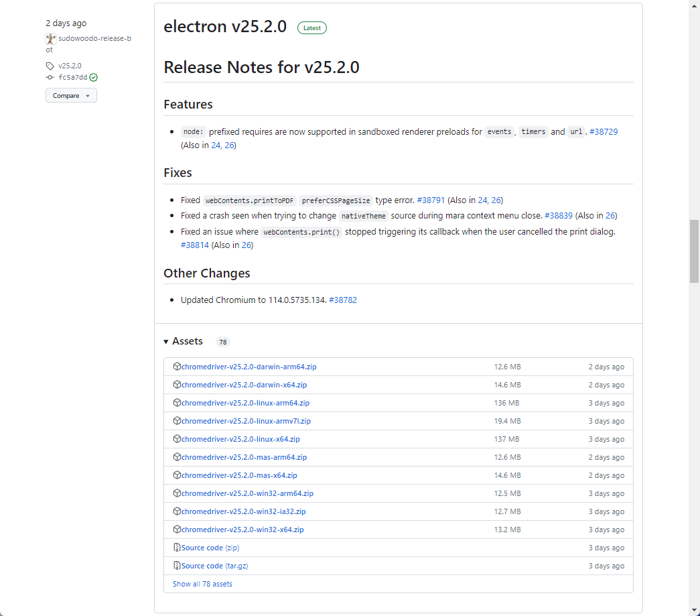Open the electron v25.2.0 release title
The width and height of the screenshot is (700, 616).
click(x=225, y=27)
